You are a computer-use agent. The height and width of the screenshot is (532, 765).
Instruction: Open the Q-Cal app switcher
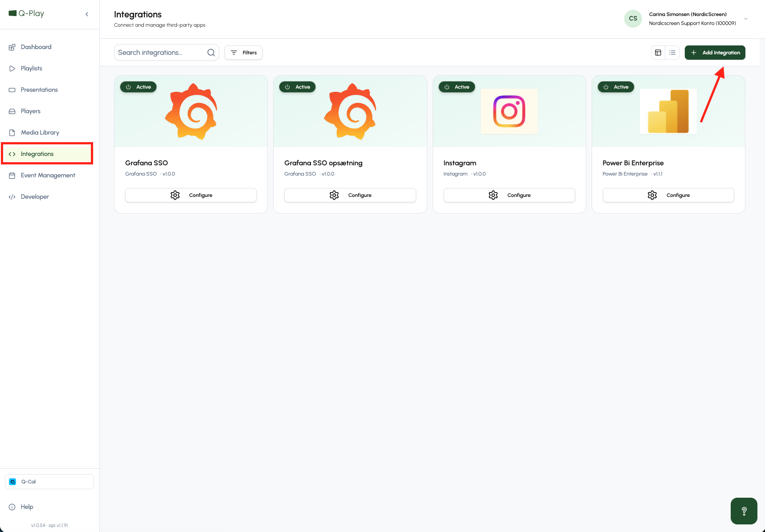49,482
